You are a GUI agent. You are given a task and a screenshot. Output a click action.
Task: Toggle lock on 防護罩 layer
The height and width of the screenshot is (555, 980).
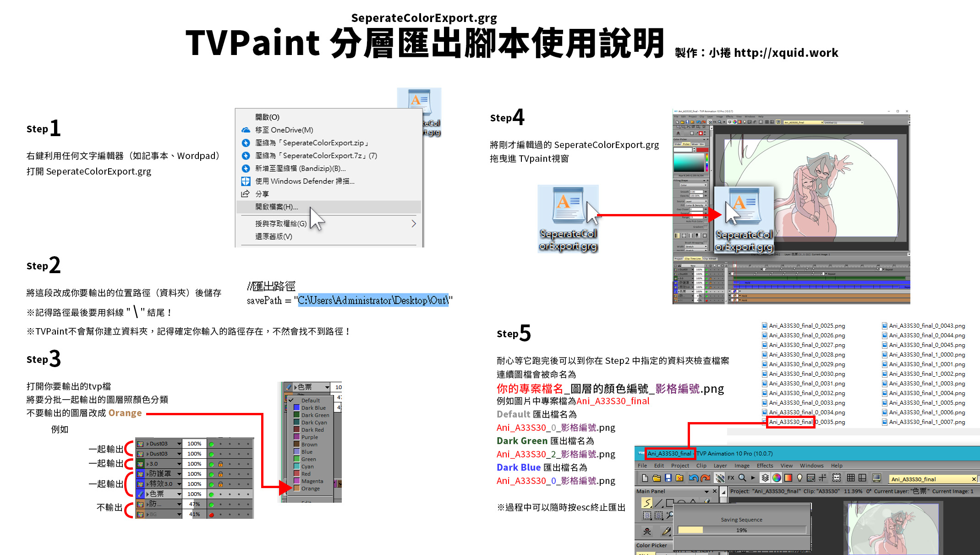click(x=221, y=474)
